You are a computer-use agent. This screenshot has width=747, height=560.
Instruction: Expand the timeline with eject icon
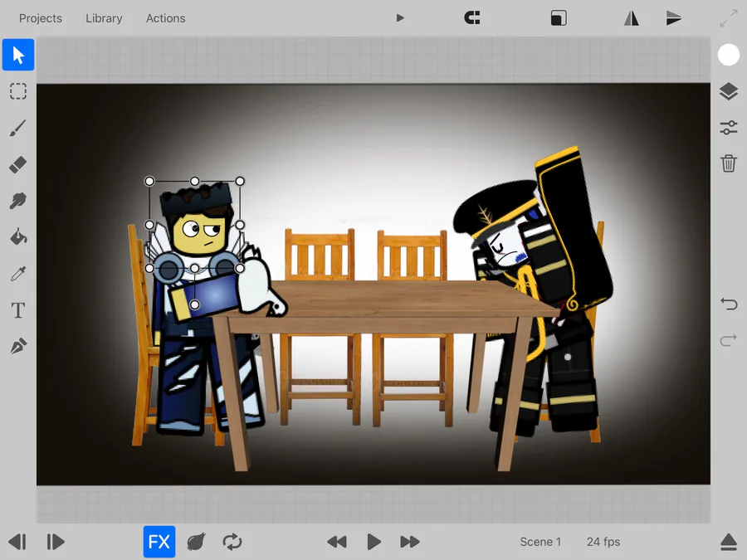[729, 542]
